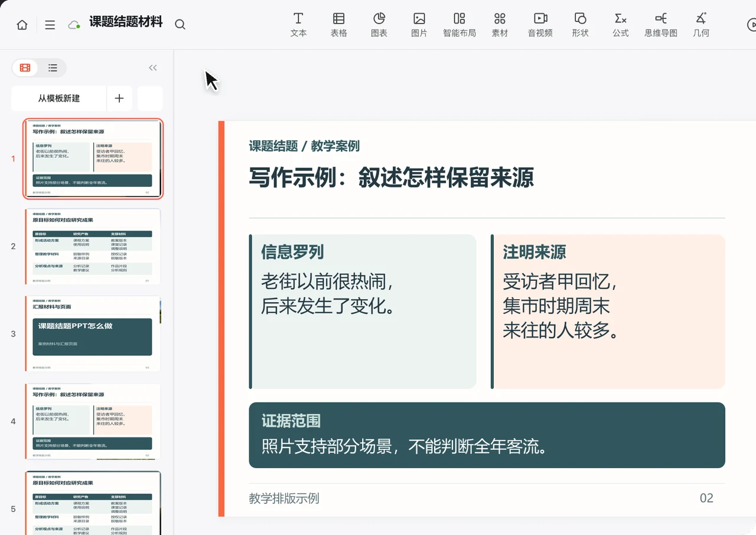Go to the home page icon

click(22, 25)
